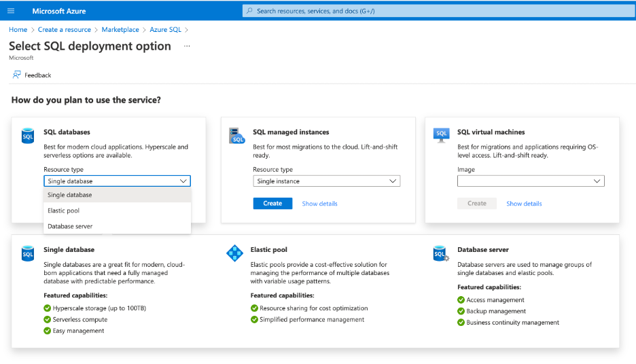The image size is (636, 364).
Task: Open the Azure portal hamburger menu
Action: pyautogui.click(x=11, y=11)
